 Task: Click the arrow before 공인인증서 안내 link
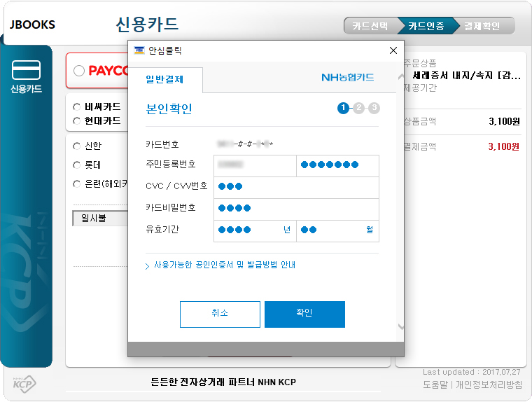click(147, 266)
